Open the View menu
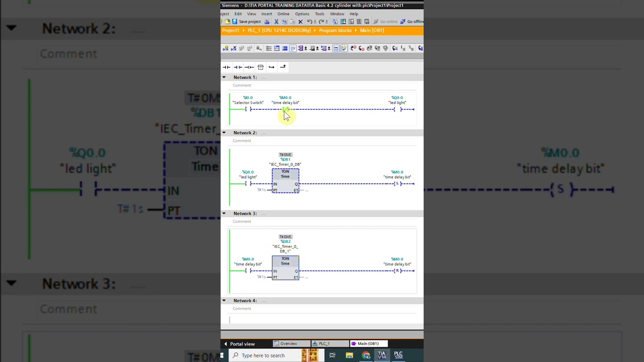Screen dimensions: 644x362 (x=252, y=14)
